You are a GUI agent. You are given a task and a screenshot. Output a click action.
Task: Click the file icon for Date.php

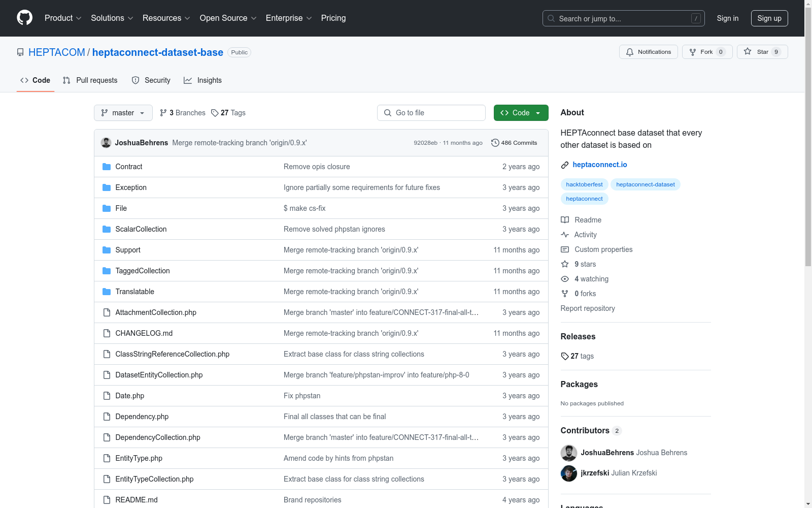(107, 396)
